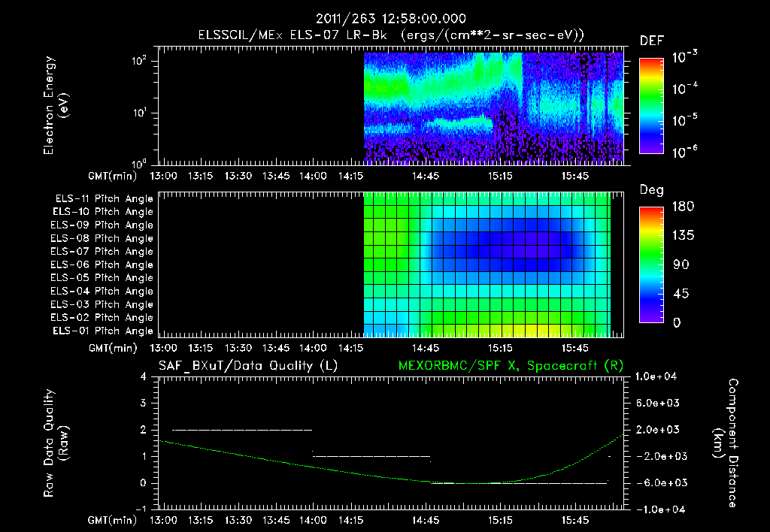
Task: Select the ELS-02 Pitch Angle row label
Action: point(102,318)
